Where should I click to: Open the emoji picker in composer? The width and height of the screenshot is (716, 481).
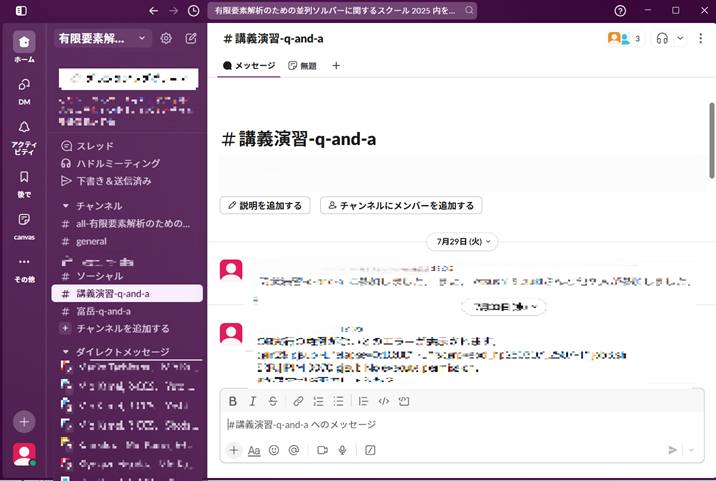(x=274, y=450)
